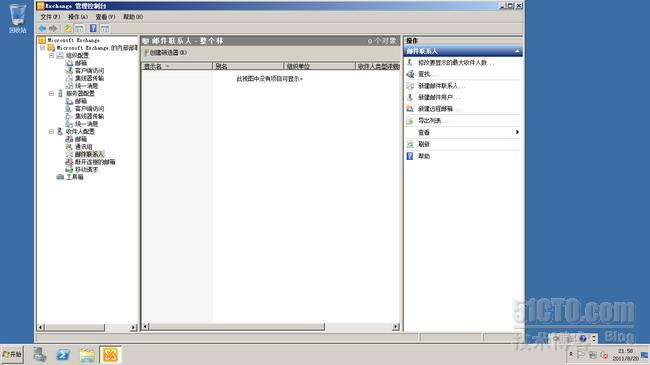
Task: Click the system tray clock
Action: (626, 355)
